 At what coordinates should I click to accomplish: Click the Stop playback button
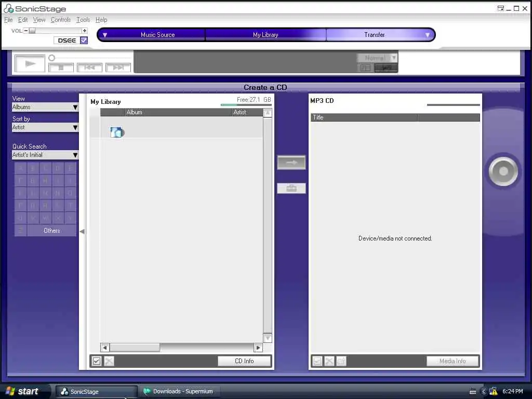(61, 68)
